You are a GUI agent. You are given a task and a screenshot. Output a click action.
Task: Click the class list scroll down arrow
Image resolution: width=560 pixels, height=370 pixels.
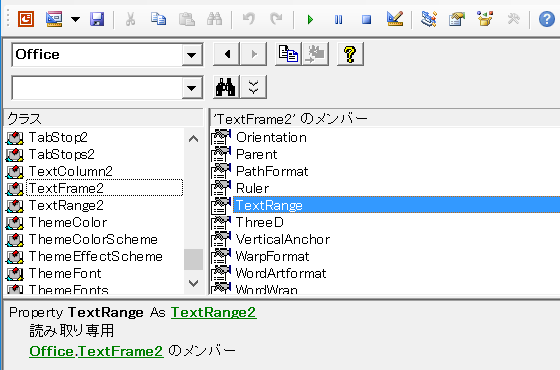coord(193,284)
